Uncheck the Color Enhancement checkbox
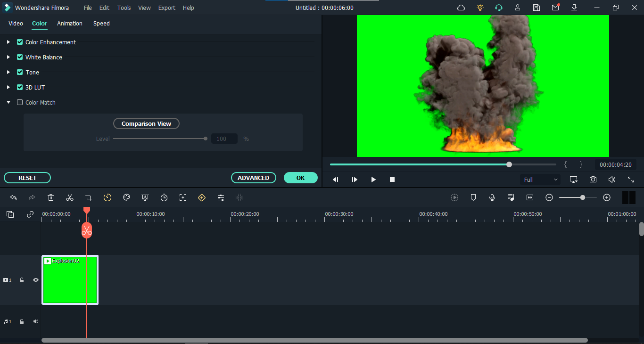644x344 pixels. pyautogui.click(x=20, y=42)
